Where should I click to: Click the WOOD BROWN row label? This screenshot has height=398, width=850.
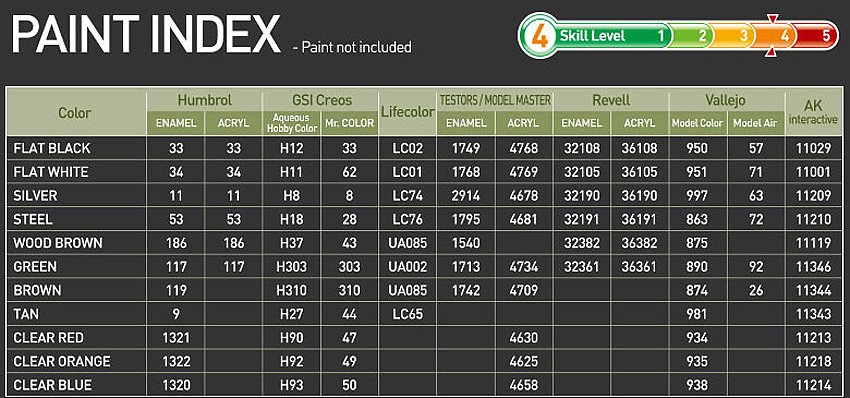click(x=57, y=243)
